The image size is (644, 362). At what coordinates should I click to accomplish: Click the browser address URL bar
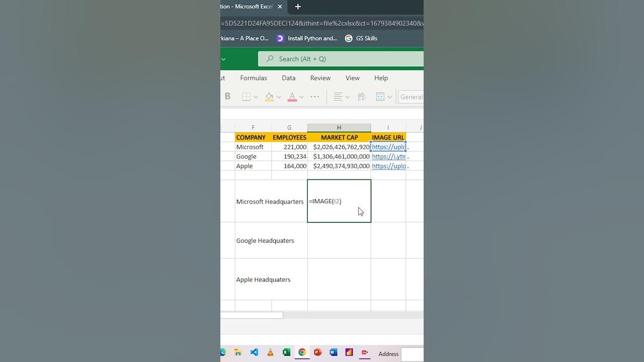pyautogui.click(x=322, y=23)
